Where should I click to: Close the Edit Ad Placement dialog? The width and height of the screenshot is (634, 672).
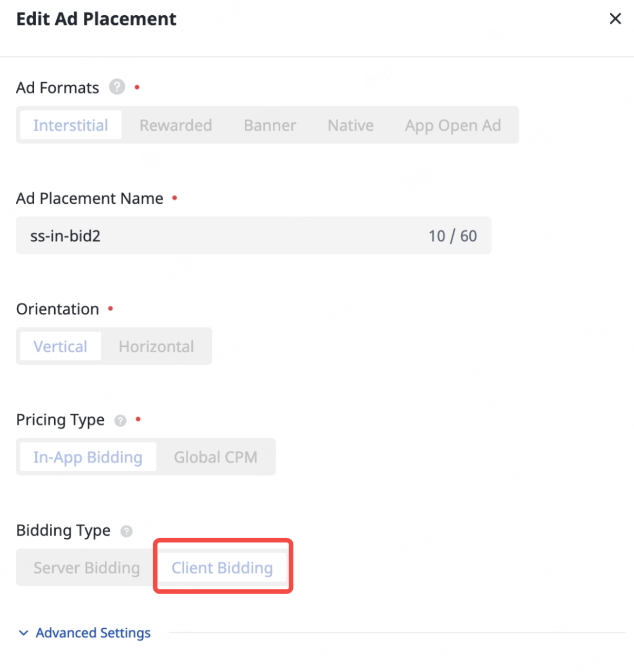click(x=615, y=19)
